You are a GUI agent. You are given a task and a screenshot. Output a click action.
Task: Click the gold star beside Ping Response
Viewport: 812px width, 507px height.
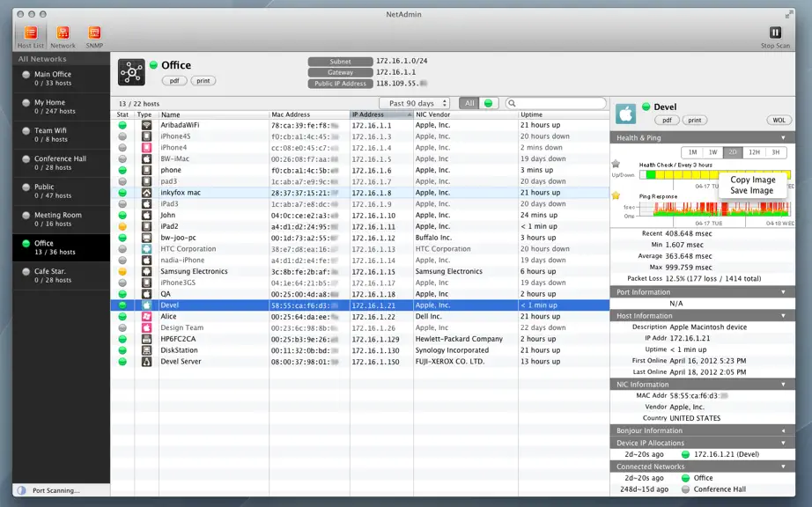point(616,195)
